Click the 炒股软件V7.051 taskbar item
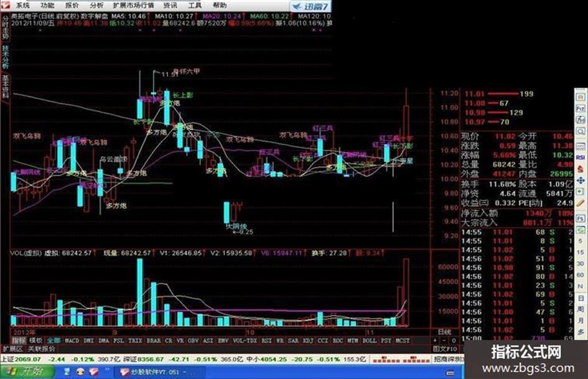588x379 pixels. click(x=159, y=372)
